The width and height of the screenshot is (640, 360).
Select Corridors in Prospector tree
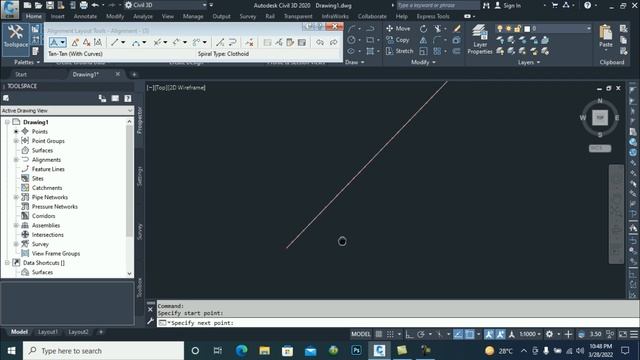(43, 216)
